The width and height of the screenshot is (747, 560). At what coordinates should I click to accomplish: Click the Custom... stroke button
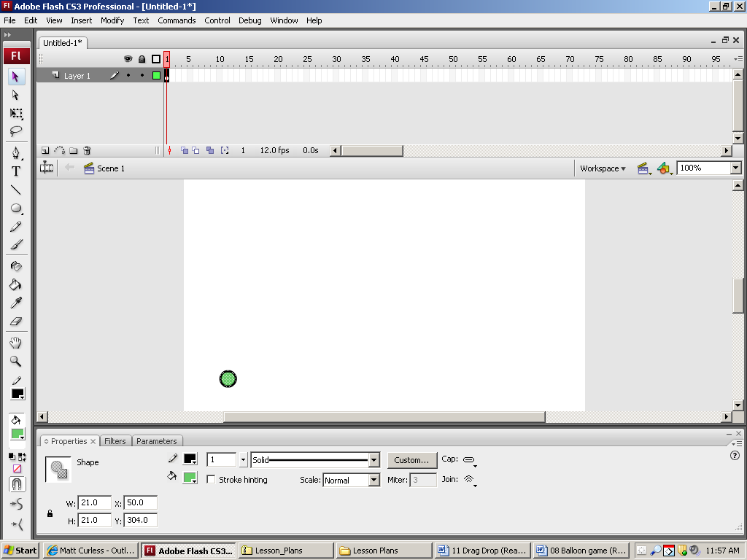point(412,460)
